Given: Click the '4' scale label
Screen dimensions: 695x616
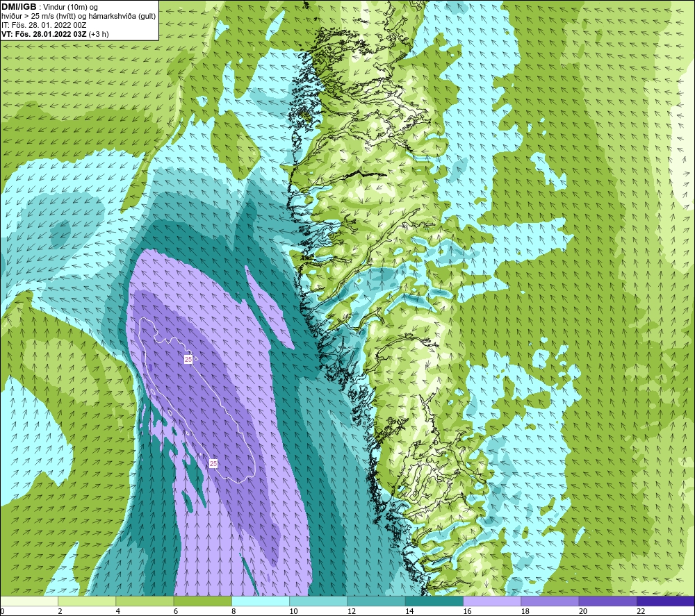Looking at the screenshot, I should pos(118,611).
